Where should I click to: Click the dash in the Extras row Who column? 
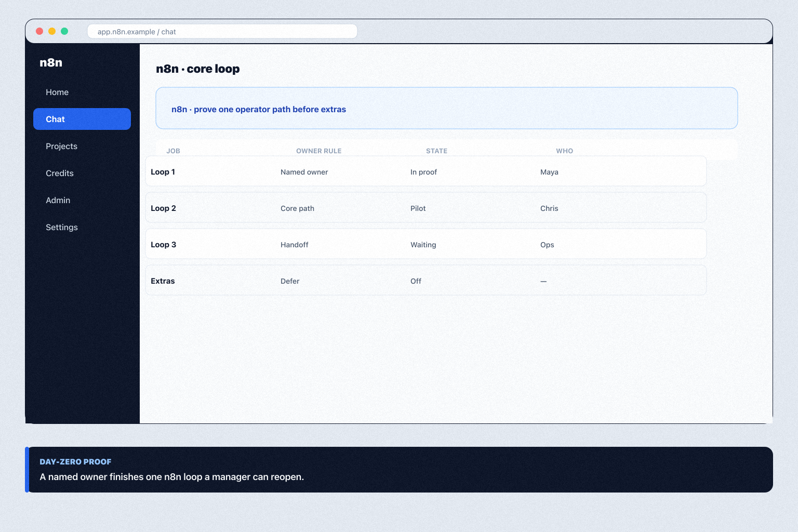543,281
